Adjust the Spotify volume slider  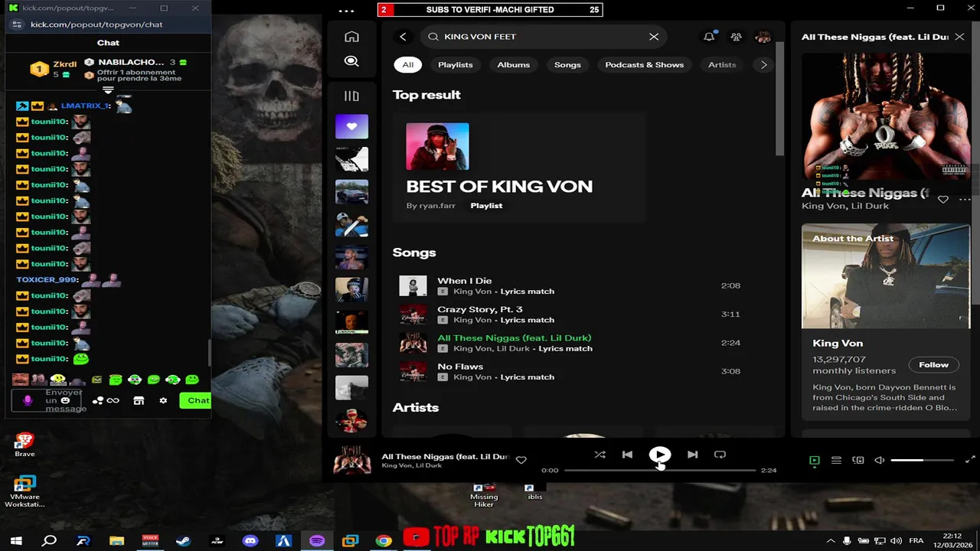923,460
